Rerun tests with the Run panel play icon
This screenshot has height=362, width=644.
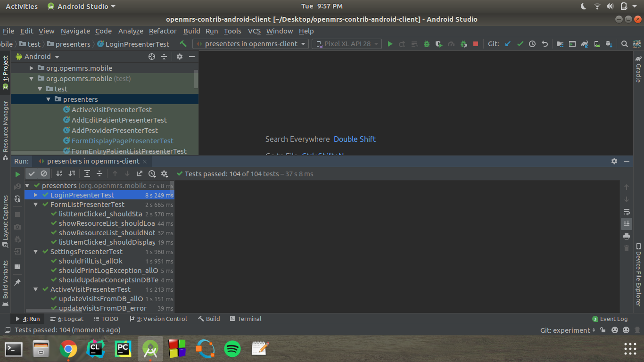(x=18, y=174)
